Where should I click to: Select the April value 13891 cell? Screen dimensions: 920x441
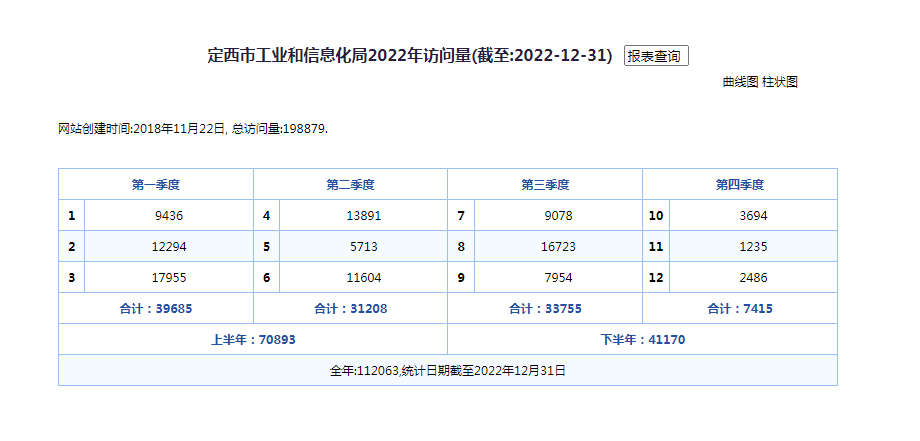click(364, 215)
